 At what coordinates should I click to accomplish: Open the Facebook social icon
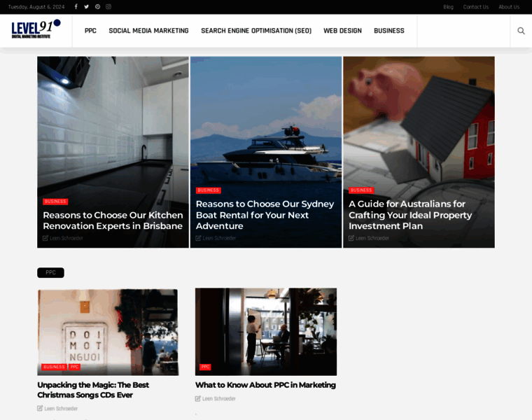(76, 7)
